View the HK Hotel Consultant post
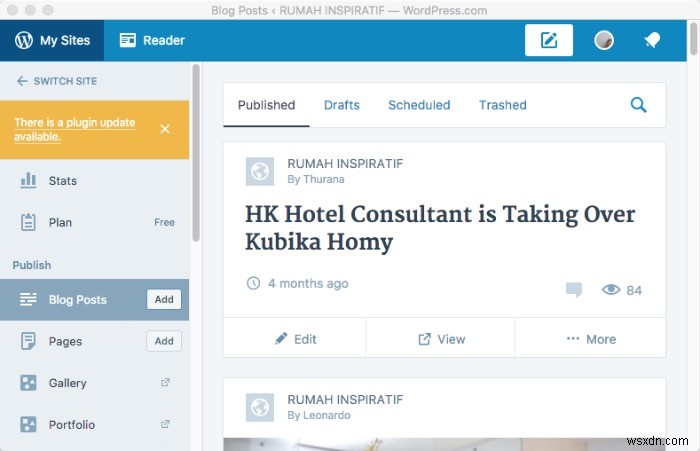The height and width of the screenshot is (451, 700). point(441,339)
